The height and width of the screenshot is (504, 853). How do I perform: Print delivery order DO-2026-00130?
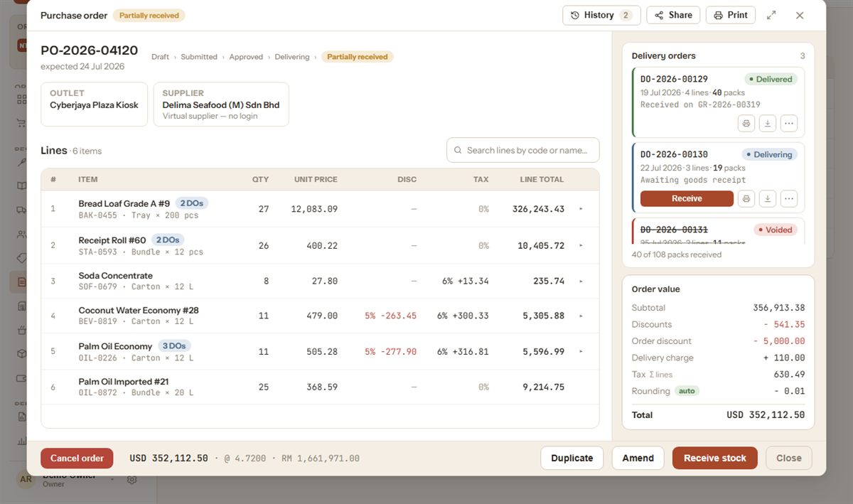pos(746,198)
